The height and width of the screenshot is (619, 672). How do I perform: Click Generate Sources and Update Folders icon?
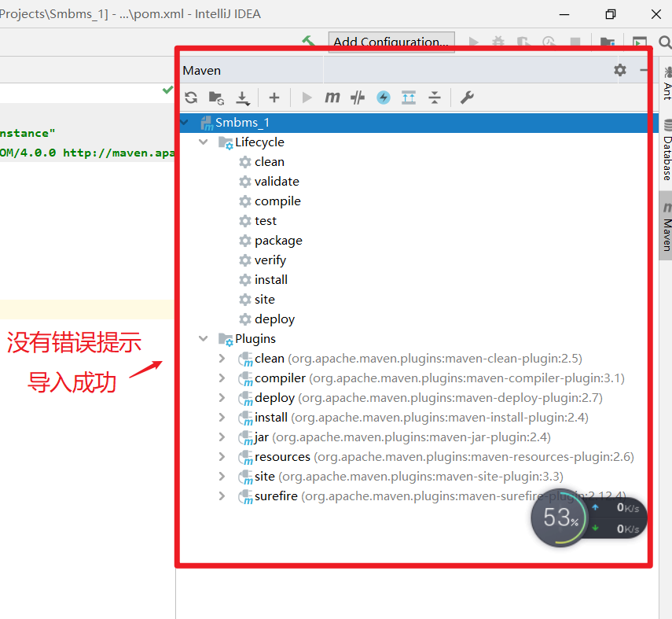216,98
